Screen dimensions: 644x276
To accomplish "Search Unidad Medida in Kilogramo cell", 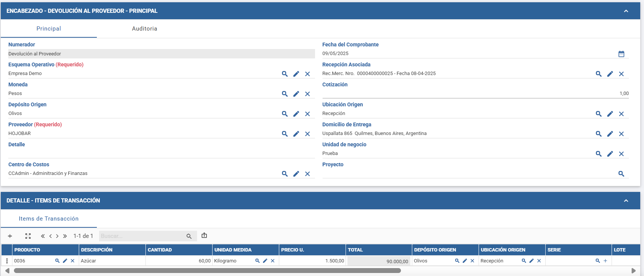I will (257, 261).
